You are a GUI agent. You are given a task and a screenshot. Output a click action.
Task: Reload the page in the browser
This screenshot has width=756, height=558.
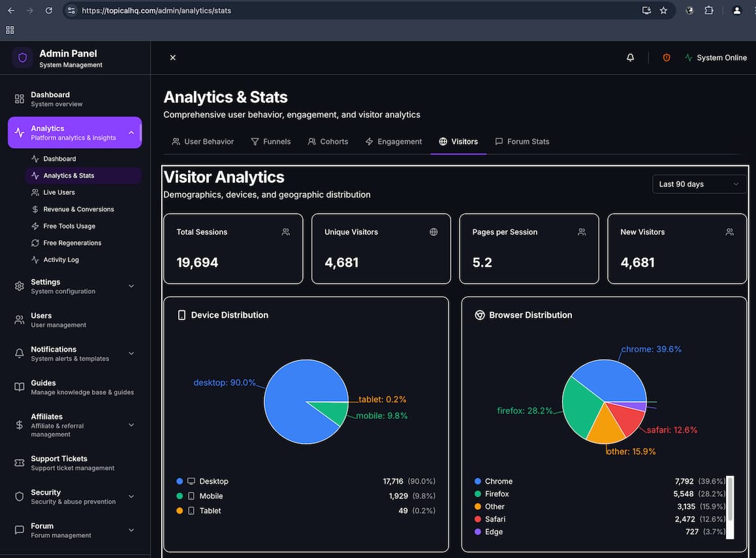[x=49, y=10]
